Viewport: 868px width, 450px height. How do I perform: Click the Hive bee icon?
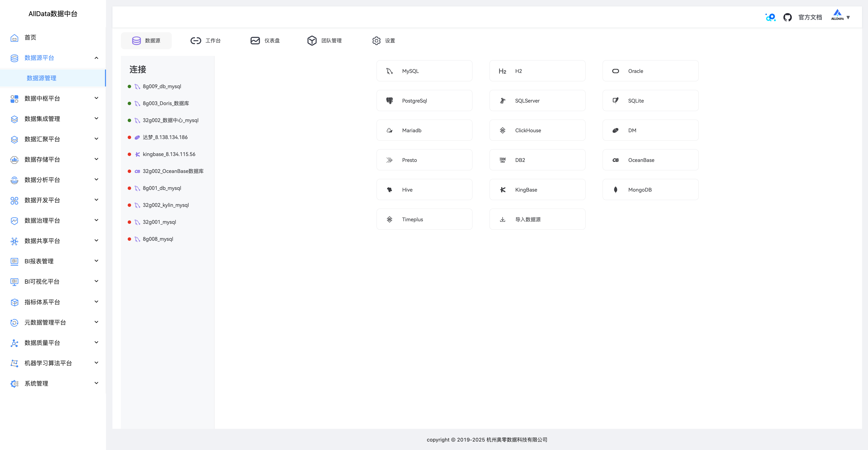[389, 190]
